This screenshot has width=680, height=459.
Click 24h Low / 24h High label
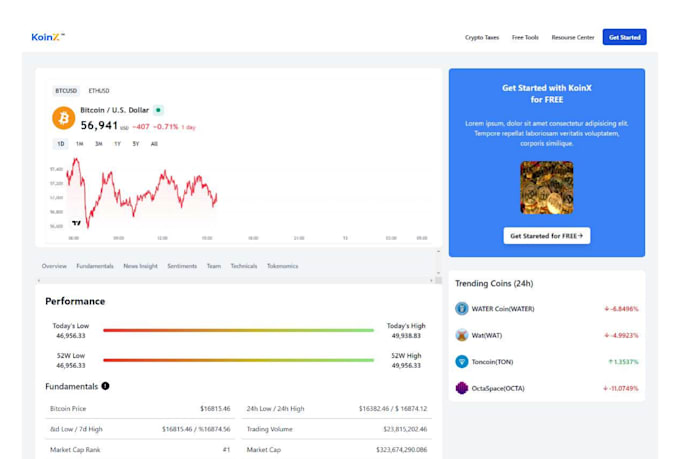275,409
